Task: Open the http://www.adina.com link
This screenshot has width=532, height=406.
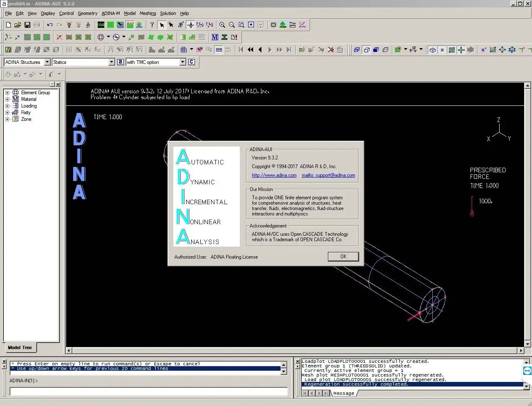Action: pyautogui.click(x=274, y=175)
